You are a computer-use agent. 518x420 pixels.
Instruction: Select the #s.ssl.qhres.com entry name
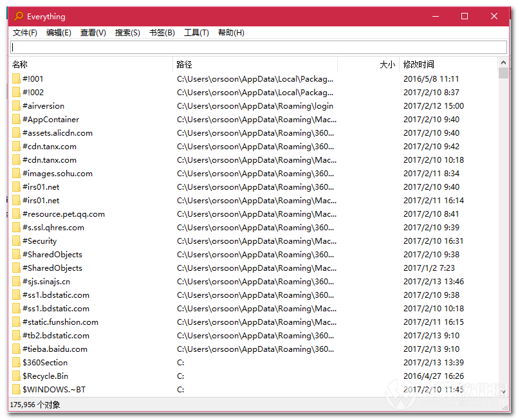pyautogui.click(x=53, y=228)
